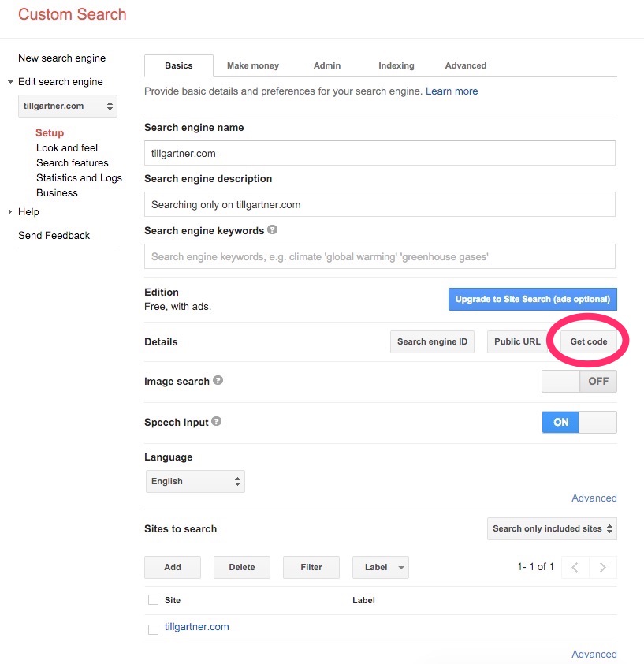Switch to the Make money tab

pos(253,65)
